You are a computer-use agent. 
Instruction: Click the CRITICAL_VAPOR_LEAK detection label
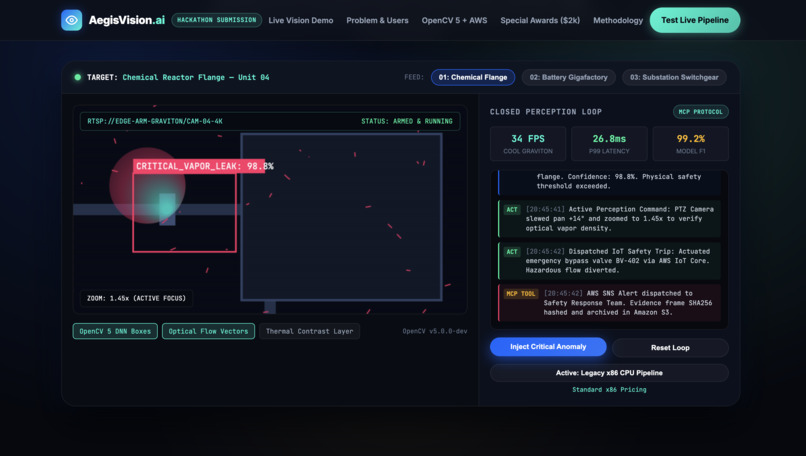199,166
